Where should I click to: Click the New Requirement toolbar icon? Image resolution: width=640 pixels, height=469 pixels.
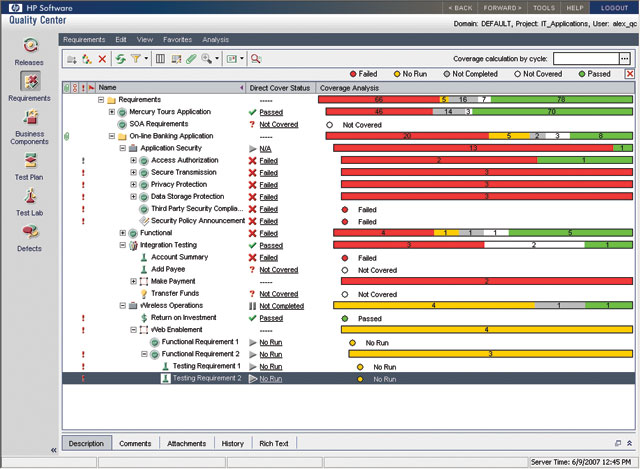click(x=87, y=59)
